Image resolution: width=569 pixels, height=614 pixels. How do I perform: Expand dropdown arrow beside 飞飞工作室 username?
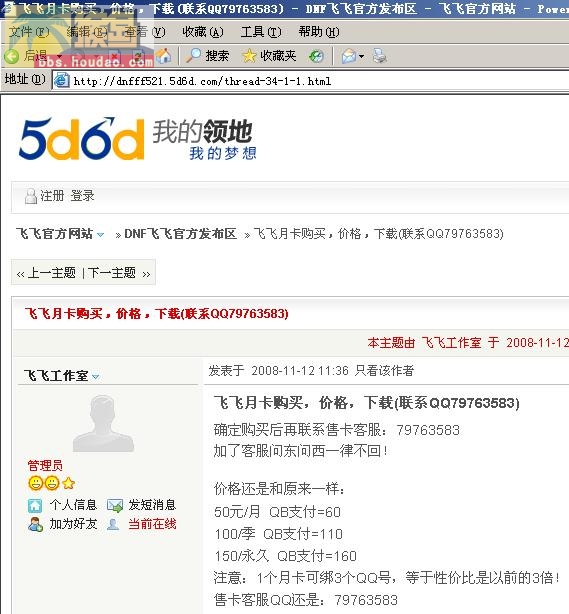click(96, 377)
